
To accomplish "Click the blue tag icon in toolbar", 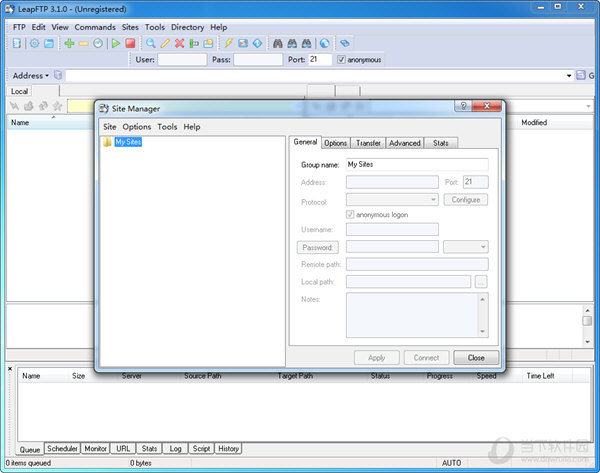I will point(344,43).
